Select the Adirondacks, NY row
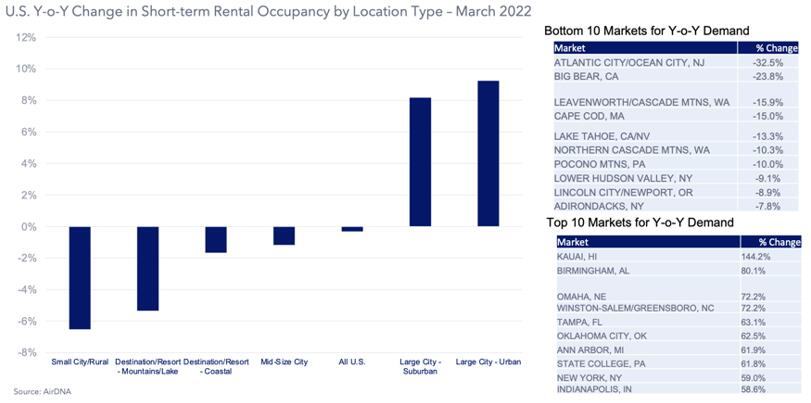 [673, 205]
